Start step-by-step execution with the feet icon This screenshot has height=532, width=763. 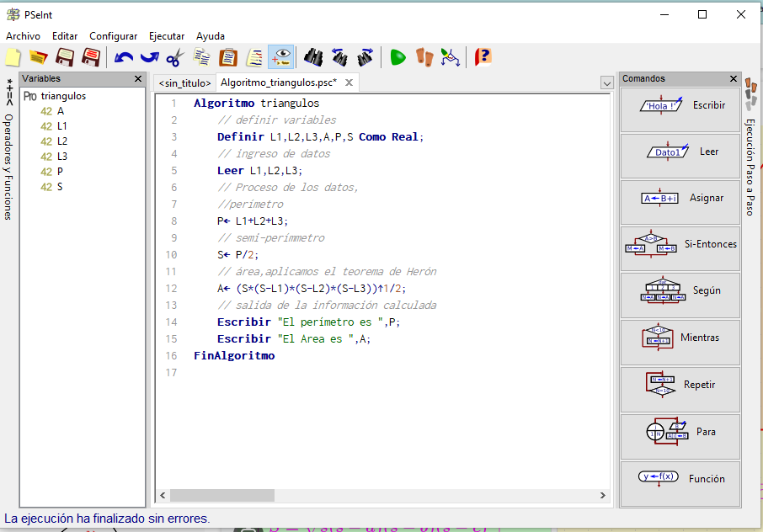(424, 57)
